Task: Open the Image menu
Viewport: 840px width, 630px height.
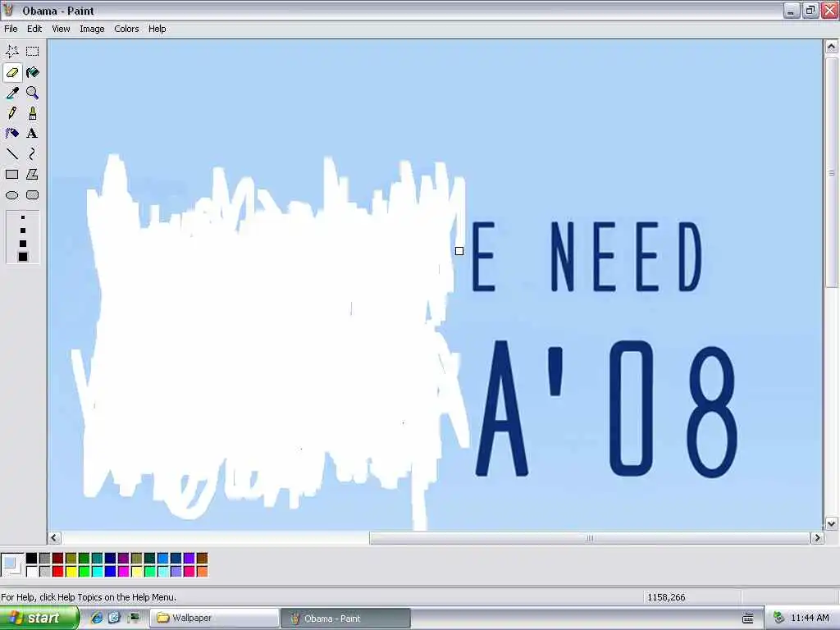Action: (x=92, y=29)
